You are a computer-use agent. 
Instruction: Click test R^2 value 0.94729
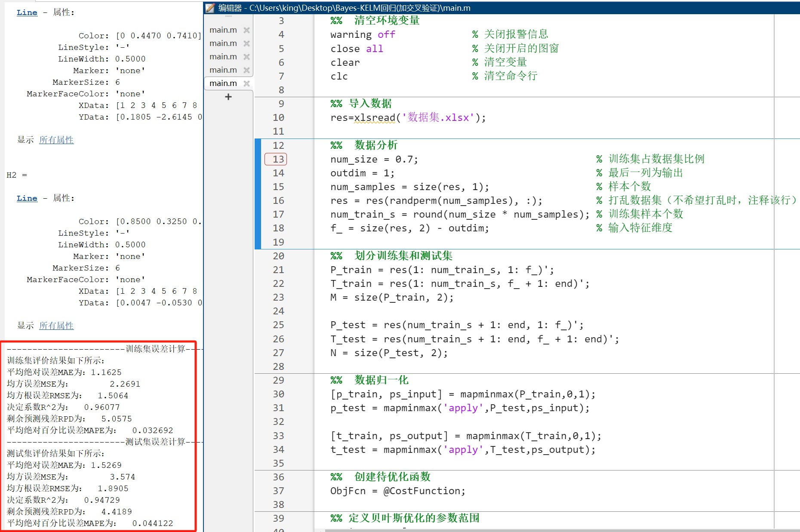(x=102, y=500)
